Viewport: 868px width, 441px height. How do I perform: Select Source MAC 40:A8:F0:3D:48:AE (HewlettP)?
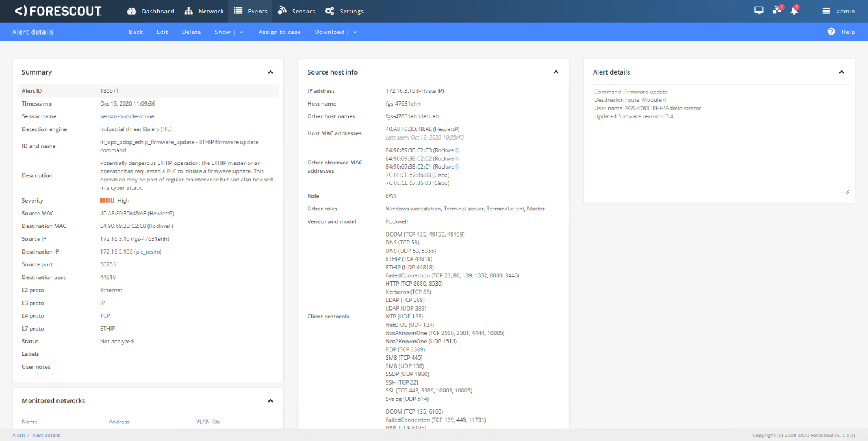pyautogui.click(x=137, y=214)
